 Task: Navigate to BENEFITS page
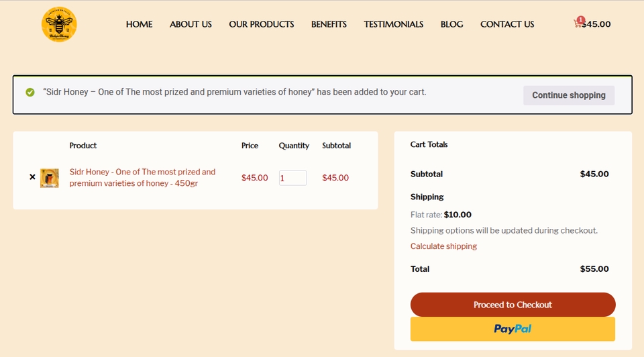[329, 24]
